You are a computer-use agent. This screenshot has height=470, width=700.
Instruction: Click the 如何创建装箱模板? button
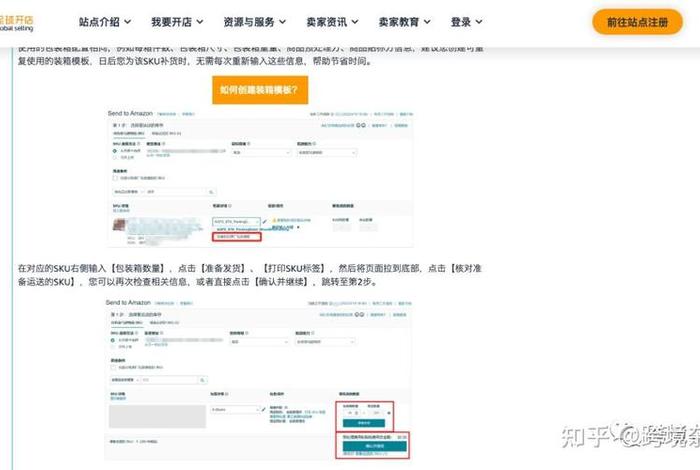tap(260, 90)
